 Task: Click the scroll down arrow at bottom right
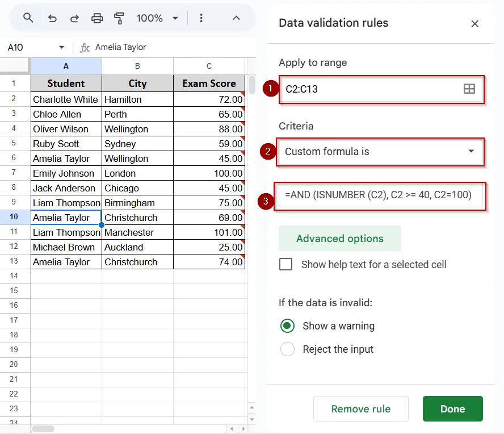pyautogui.click(x=252, y=419)
